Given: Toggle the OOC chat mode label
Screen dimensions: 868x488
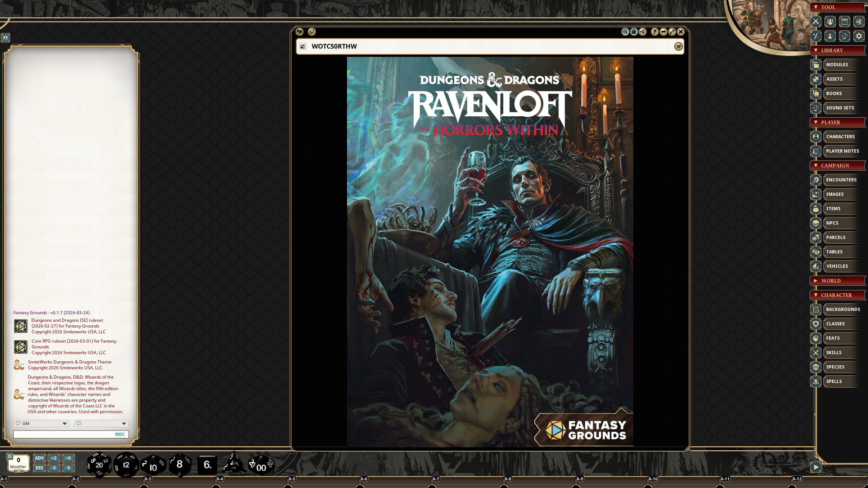Looking at the screenshot, I should pyautogui.click(x=120, y=434).
